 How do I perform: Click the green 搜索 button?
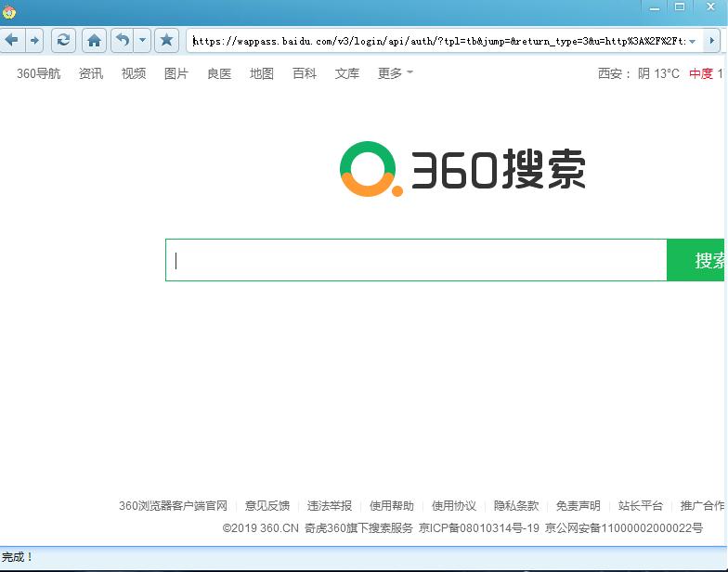[695, 260]
